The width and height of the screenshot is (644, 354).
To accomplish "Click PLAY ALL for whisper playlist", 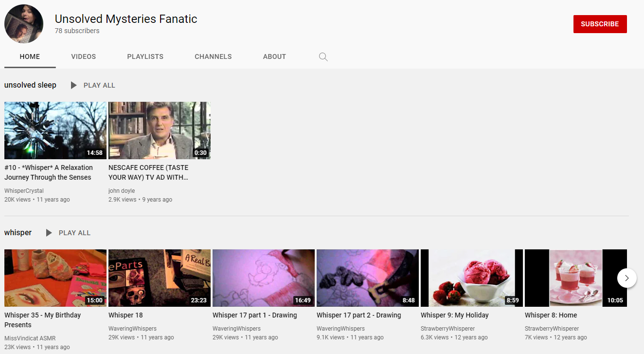I will (74, 233).
